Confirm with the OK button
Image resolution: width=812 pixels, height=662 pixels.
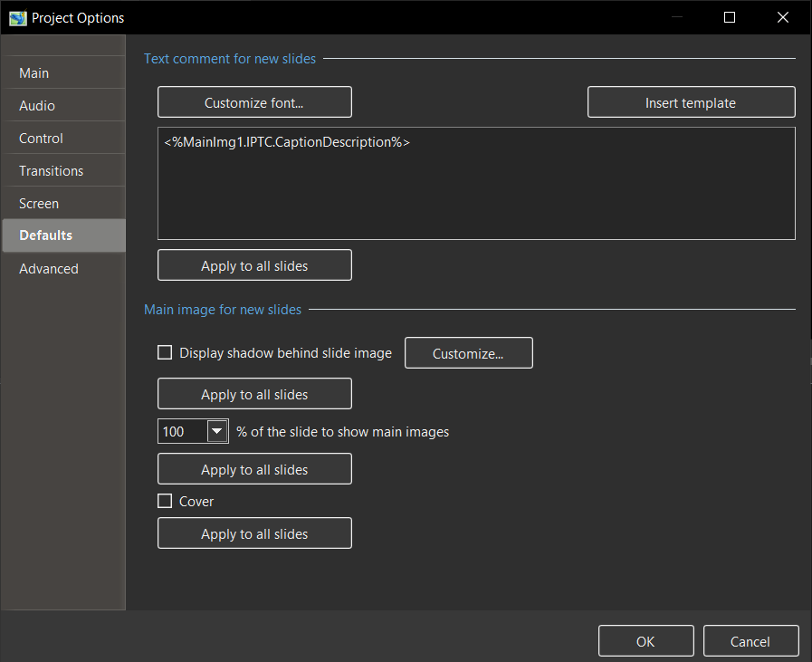(x=645, y=641)
